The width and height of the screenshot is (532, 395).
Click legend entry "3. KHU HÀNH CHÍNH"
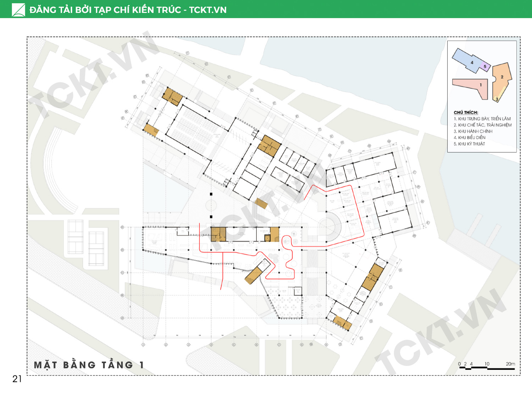[x=473, y=131]
